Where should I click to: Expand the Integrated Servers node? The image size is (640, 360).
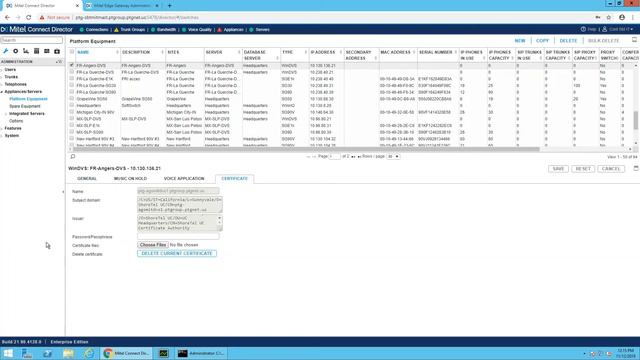6,114
